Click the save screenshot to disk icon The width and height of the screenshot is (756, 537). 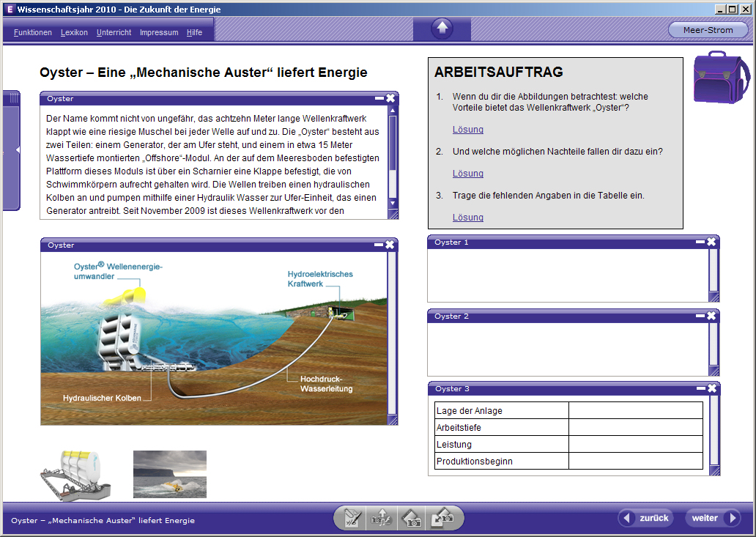point(442,519)
